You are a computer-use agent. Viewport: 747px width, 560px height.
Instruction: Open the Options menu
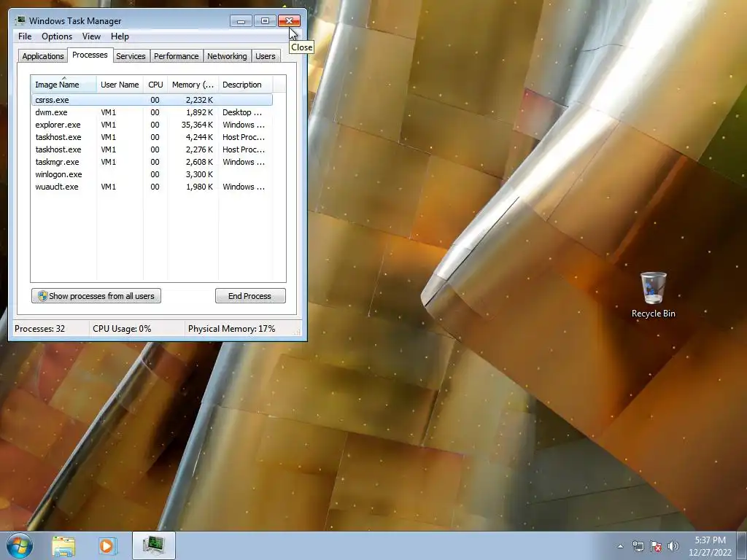(x=57, y=36)
